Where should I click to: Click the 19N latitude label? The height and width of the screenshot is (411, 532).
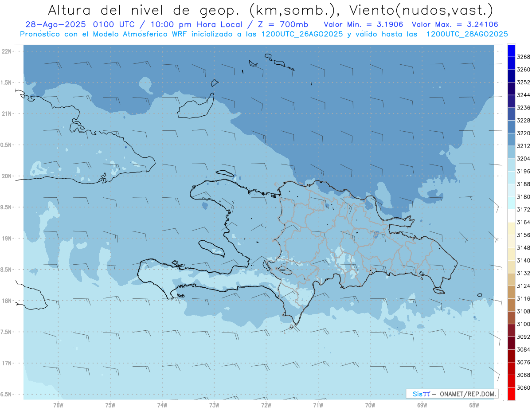[x=7, y=239]
